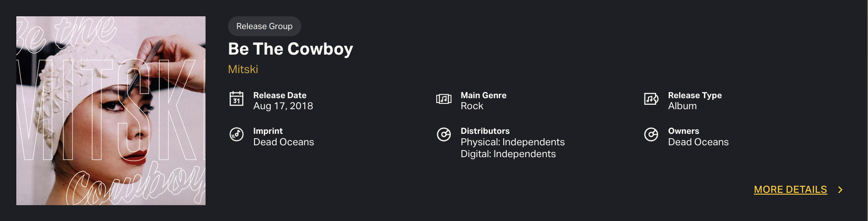Click the Album release type value
868x221 pixels.
[x=682, y=106]
